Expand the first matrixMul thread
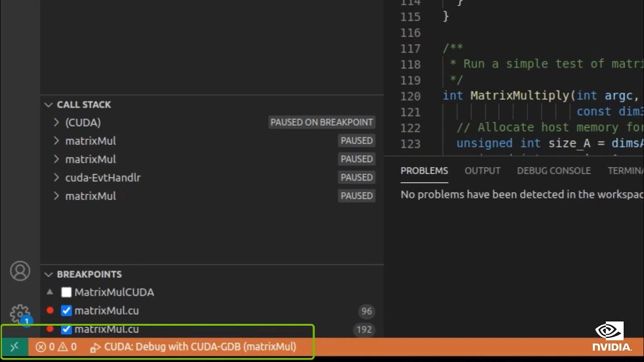 pos(56,141)
